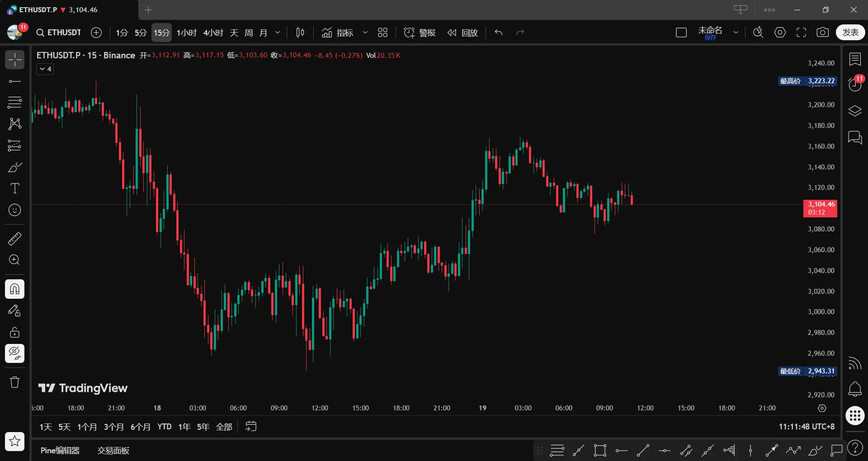Open timezone menu showing UTC+8
Screen dimensions: 868x461
pyautogui.click(x=807, y=427)
